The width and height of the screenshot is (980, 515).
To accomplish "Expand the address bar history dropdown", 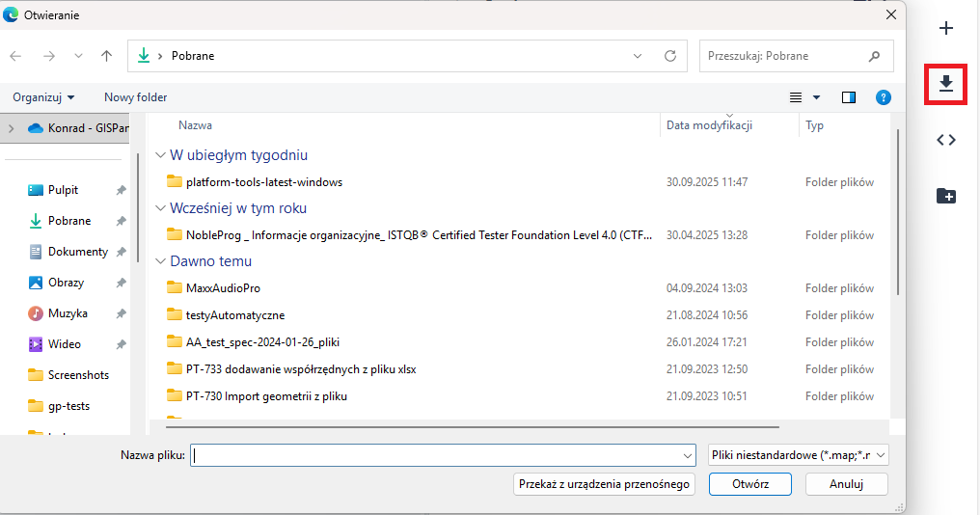I will click(x=638, y=56).
